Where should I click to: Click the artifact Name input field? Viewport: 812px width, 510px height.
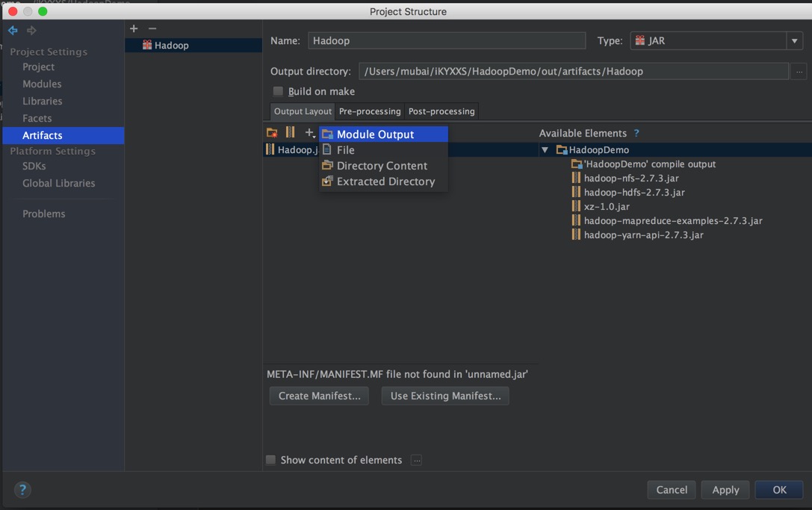click(446, 41)
